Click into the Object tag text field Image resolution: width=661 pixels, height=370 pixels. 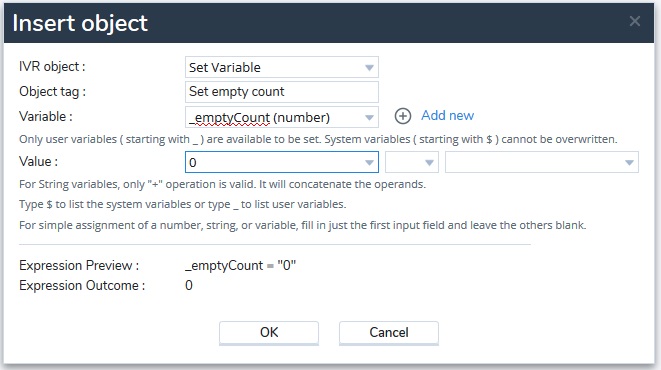tap(282, 92)
